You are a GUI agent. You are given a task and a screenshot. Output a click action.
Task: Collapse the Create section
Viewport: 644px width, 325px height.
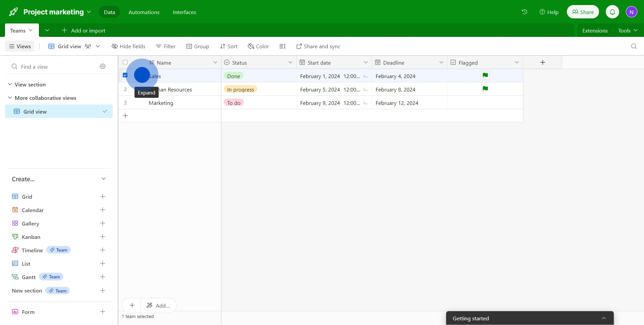click(104, 179)
